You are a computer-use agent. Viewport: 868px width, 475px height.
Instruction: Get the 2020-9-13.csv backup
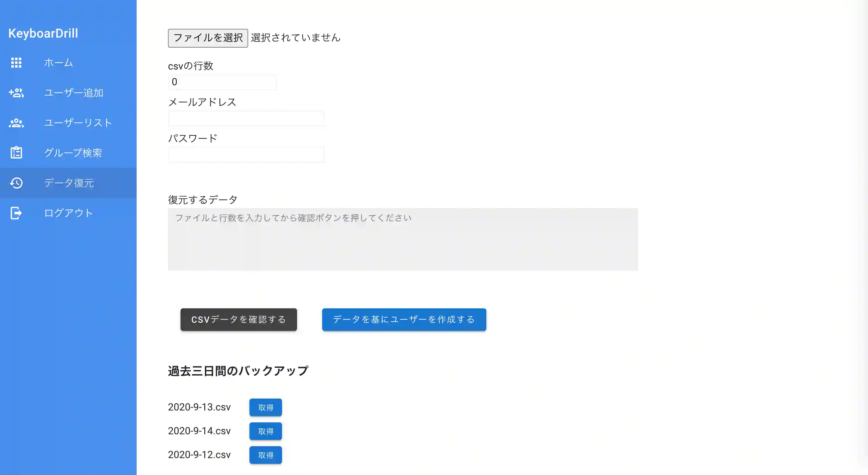[265, 407]
